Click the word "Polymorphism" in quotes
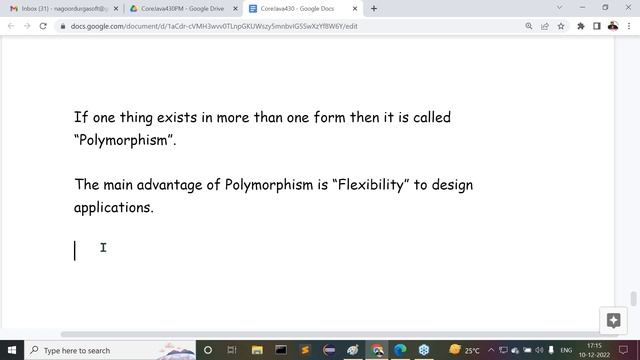Image resolution: width=640 pixels, height=360 pixels. (123, 140)
